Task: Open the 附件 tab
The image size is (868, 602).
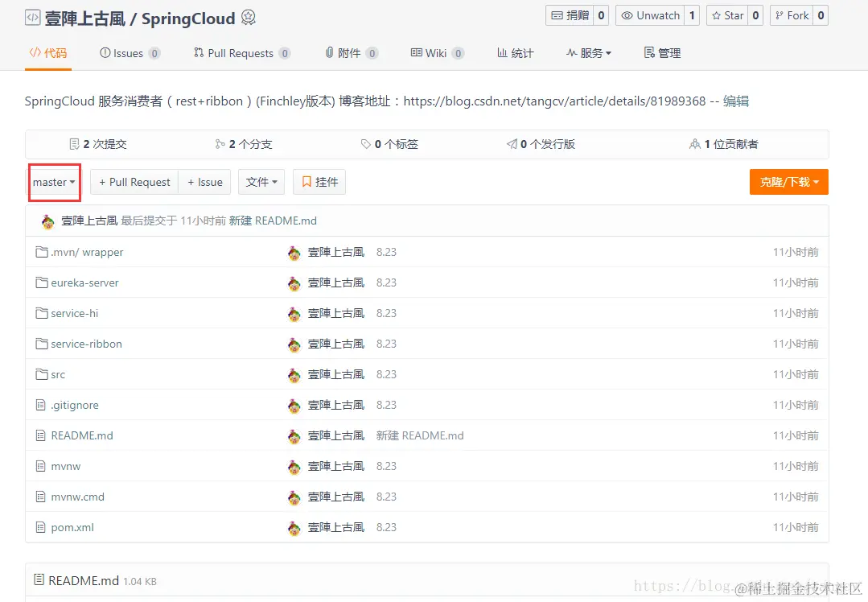Action: pos(352,53)
